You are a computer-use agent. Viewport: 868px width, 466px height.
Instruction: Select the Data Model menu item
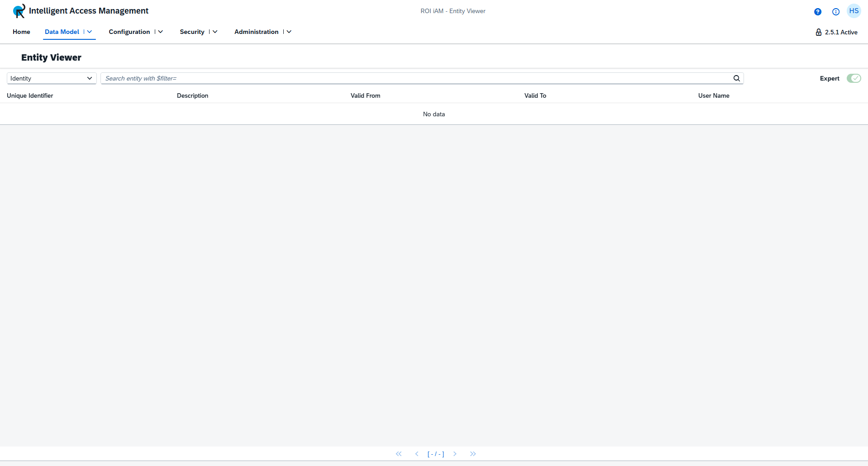tap(62, 32)
